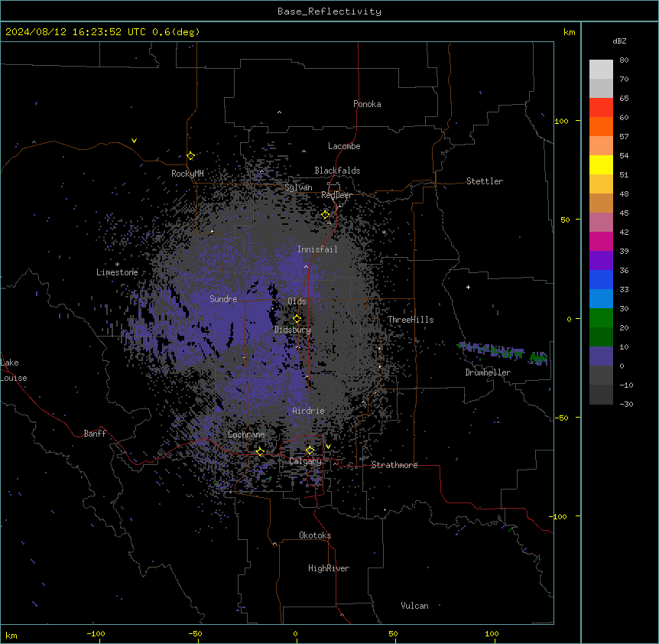
Task: Click the asterisk marker above Limestone
Action: pos(117,265)
